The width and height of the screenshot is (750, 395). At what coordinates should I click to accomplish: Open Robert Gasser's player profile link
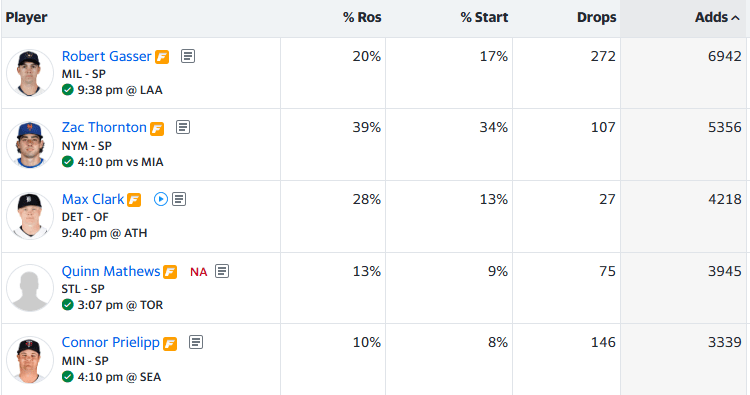tap(107, 56)
